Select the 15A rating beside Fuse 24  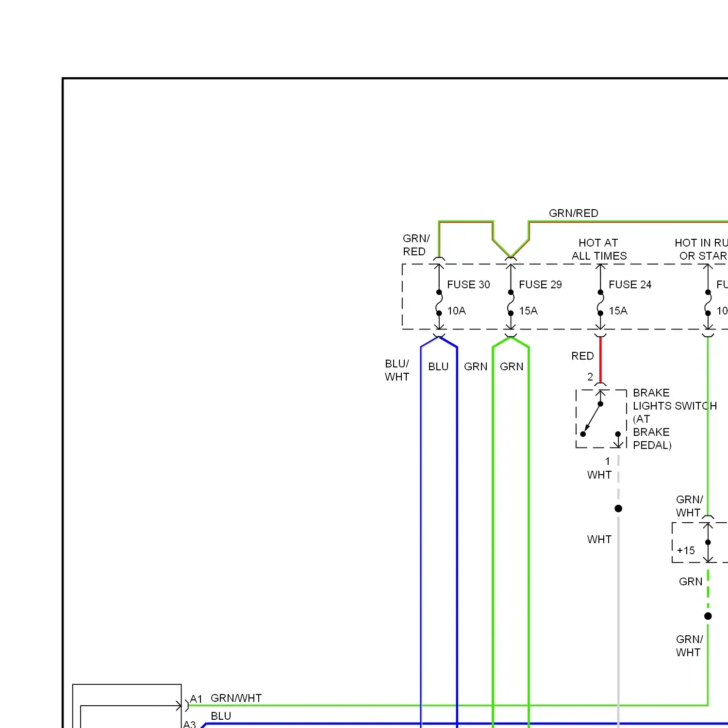[618, 311]
